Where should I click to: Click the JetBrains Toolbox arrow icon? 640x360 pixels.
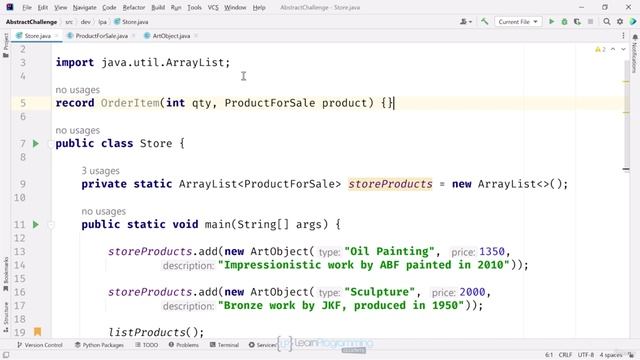[x=633, y=22]
